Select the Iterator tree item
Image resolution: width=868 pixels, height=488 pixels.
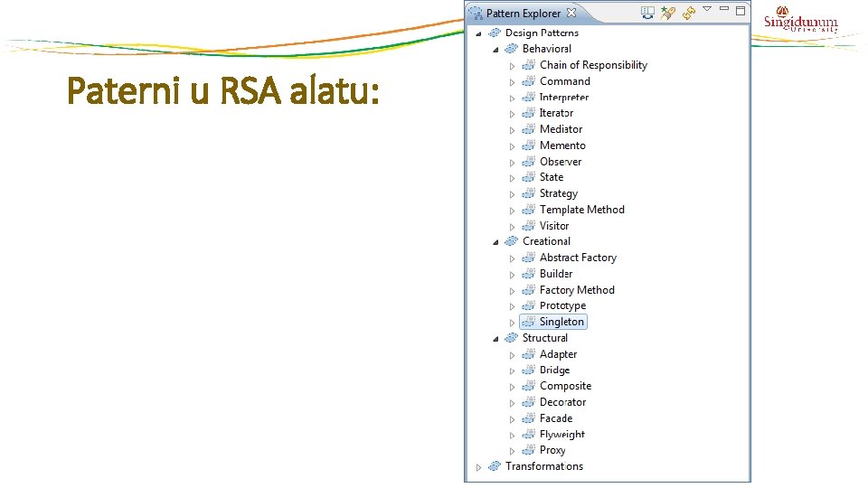pos(556,113)
